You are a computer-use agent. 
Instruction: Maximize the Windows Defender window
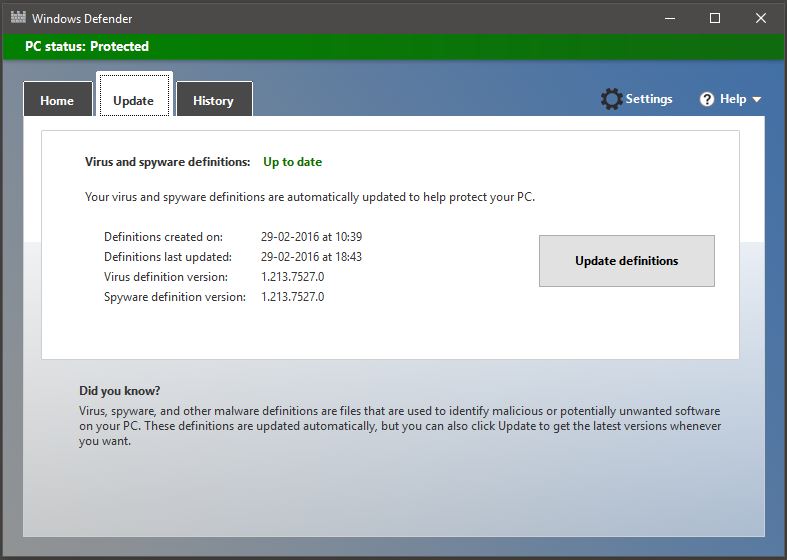[715, 19]
